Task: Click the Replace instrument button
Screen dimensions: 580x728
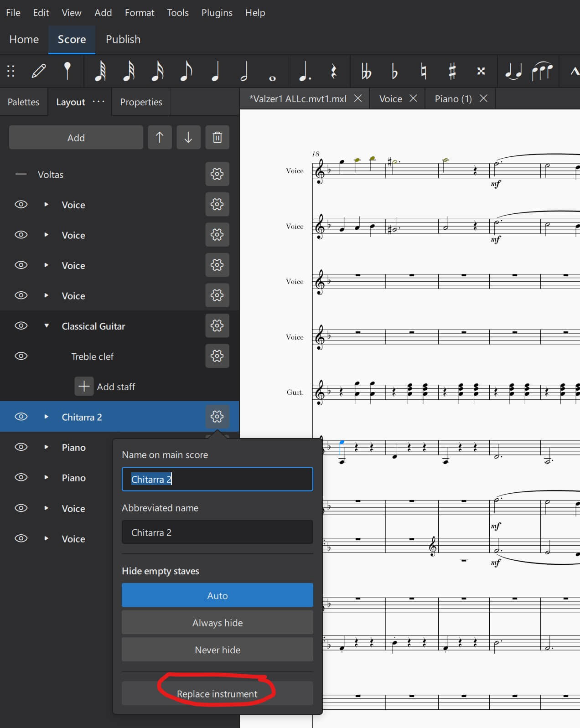Action: coord(217,693)
